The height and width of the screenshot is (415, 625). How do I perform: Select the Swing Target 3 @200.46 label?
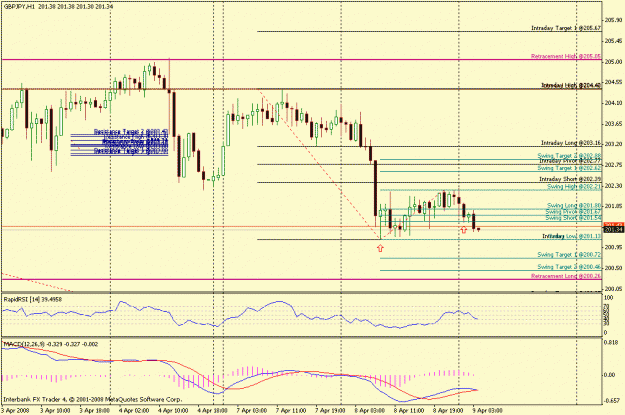[569, 267]
